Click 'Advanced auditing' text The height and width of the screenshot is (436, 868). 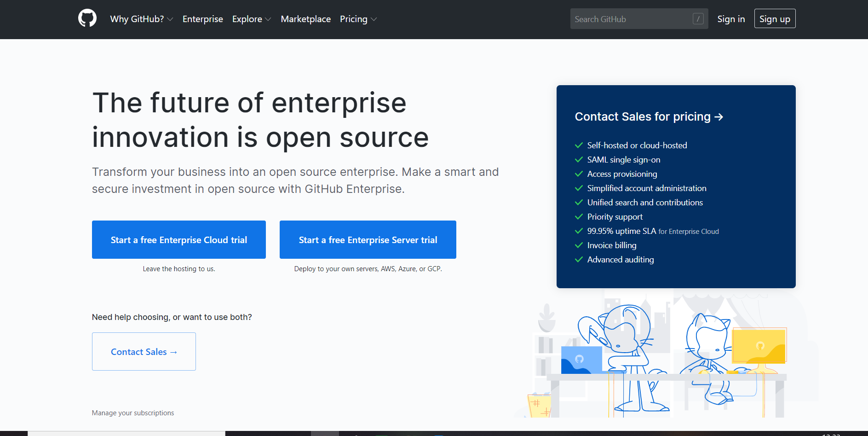(621, 260)
